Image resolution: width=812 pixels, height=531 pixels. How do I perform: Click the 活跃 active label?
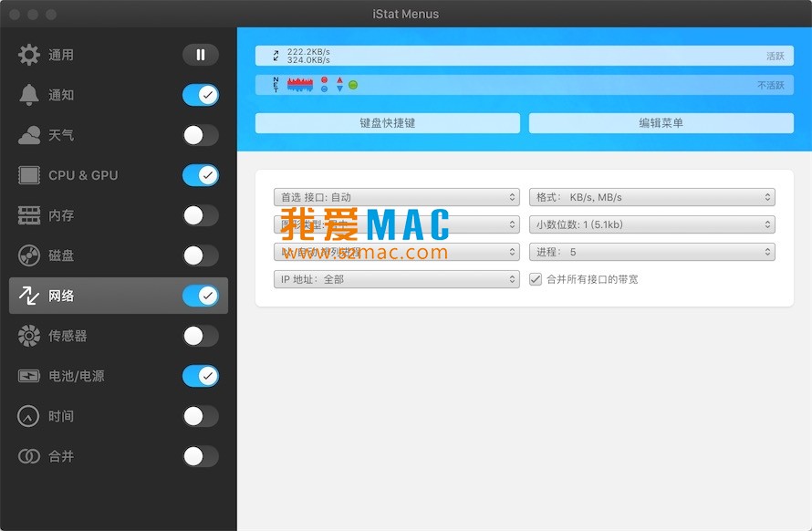(776, 56)
